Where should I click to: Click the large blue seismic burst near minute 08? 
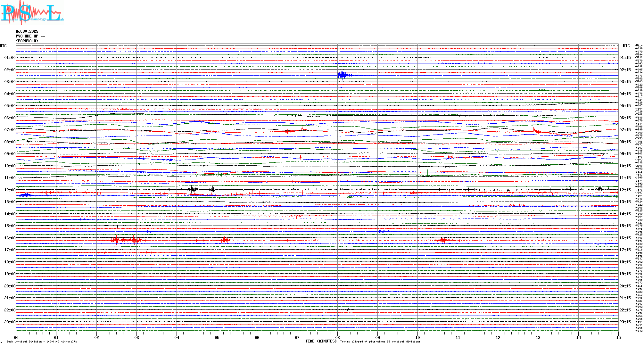342,75
